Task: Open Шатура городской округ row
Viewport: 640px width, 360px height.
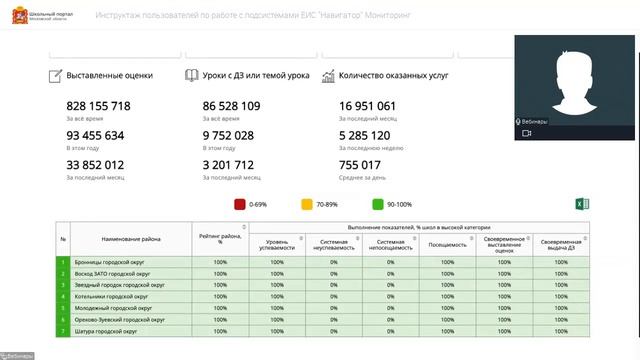Action: coord(323,331)
